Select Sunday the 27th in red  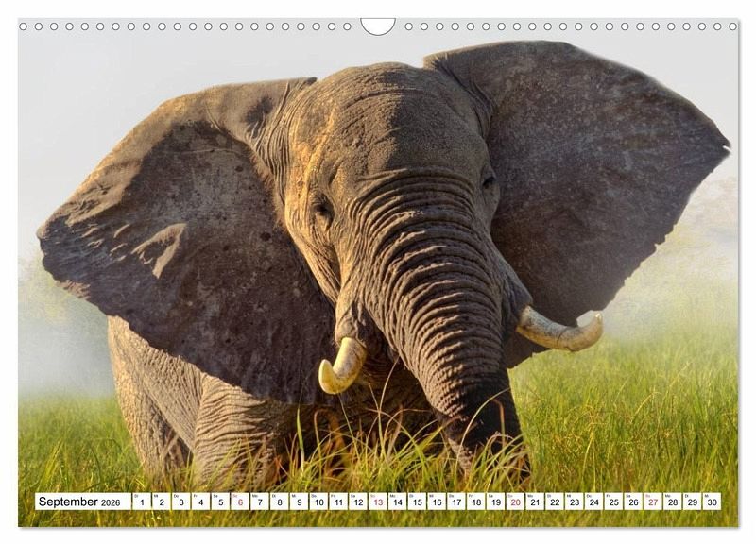[653, 502]
